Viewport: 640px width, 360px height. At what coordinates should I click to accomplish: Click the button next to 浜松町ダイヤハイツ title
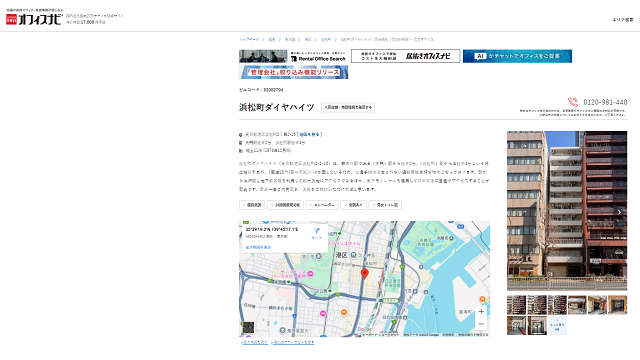coord(348,107)
